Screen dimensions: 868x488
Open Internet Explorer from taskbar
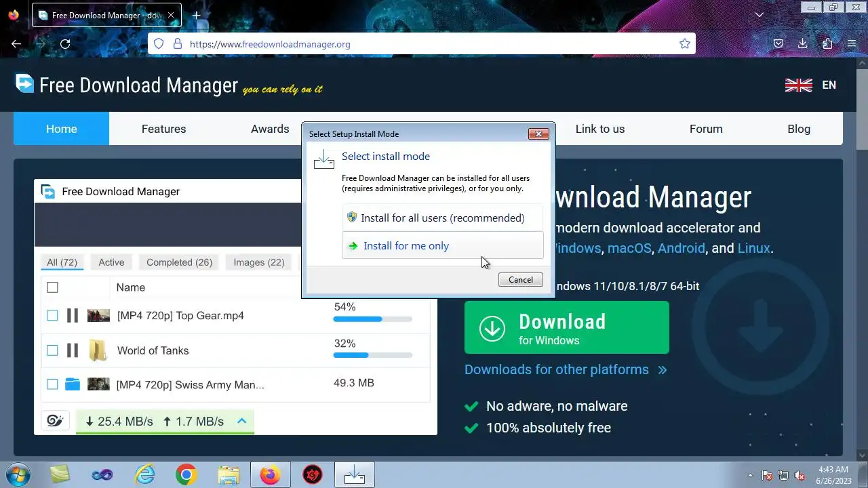coord(144,475)
